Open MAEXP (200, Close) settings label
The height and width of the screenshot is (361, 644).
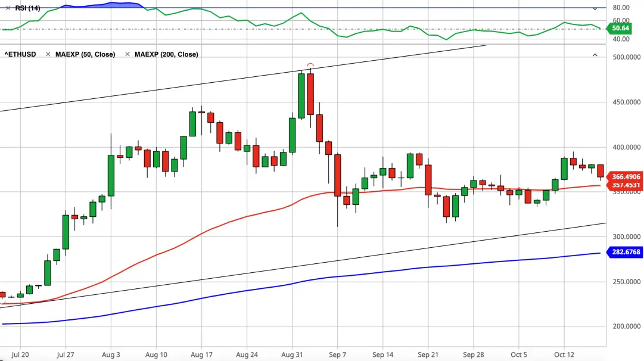166,54
